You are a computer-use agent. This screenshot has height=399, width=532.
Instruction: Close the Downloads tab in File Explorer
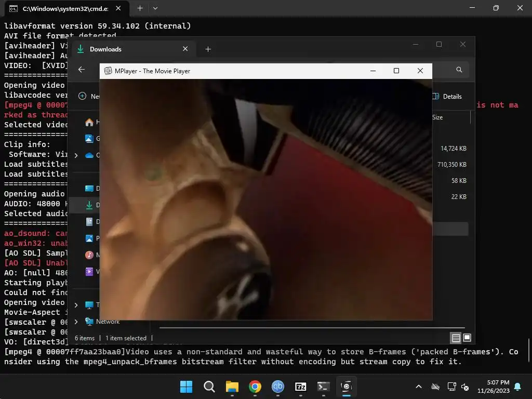(185, 49)
